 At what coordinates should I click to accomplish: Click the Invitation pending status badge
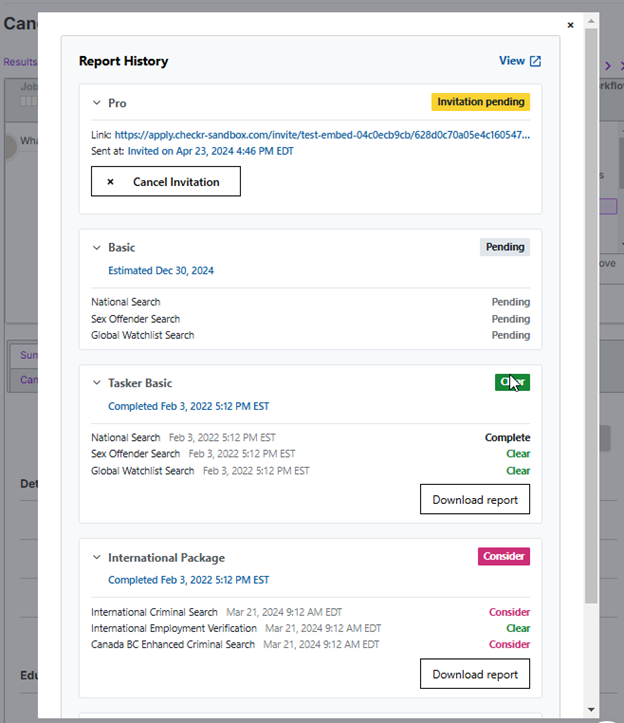pyautogui.click(x=481, y=102)
